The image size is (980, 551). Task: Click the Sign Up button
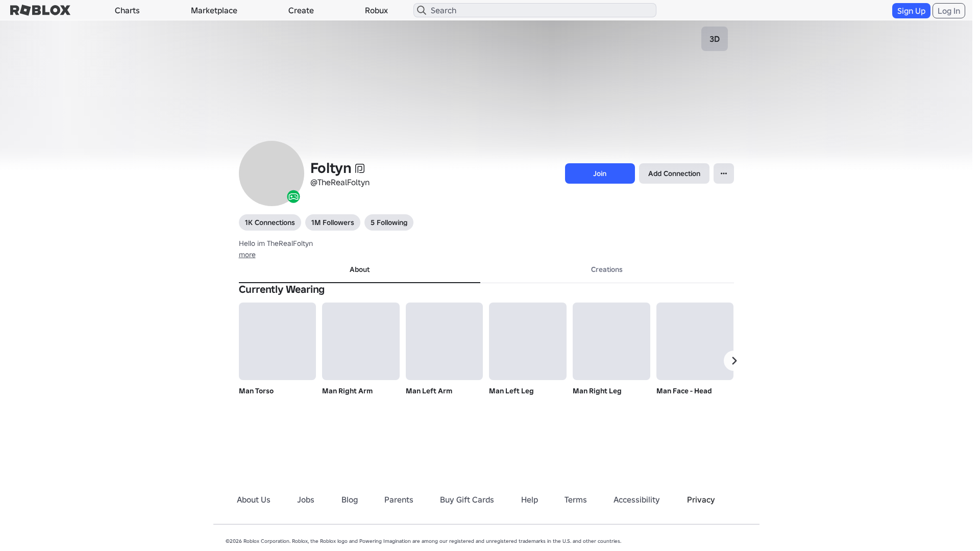pos(911,11)
